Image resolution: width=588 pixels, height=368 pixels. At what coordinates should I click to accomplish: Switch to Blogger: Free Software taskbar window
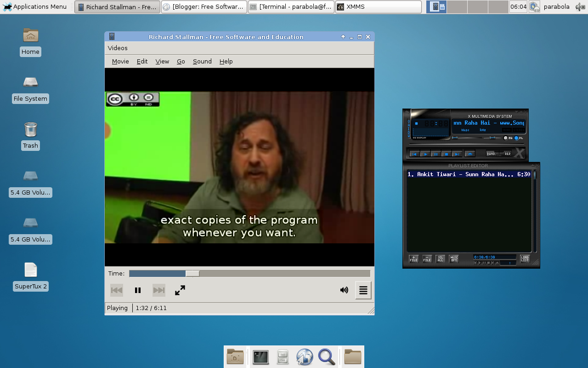click(x=204, y=7)
